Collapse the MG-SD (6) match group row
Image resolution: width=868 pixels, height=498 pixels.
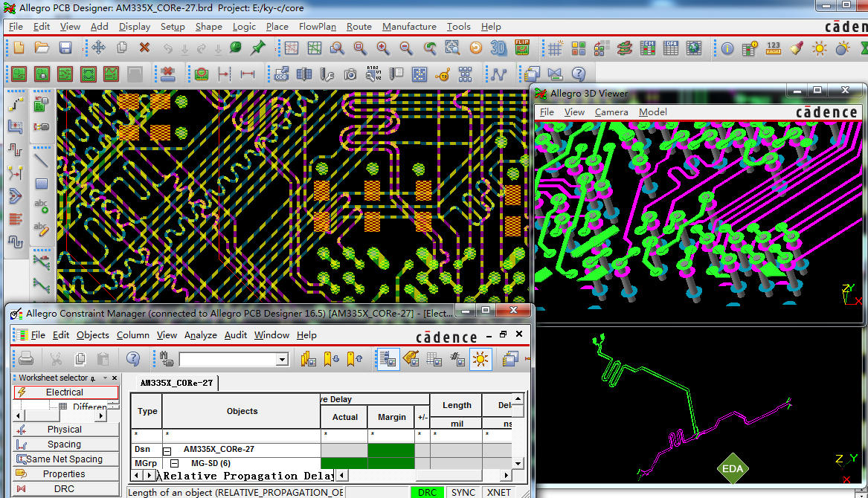[174, 463]
